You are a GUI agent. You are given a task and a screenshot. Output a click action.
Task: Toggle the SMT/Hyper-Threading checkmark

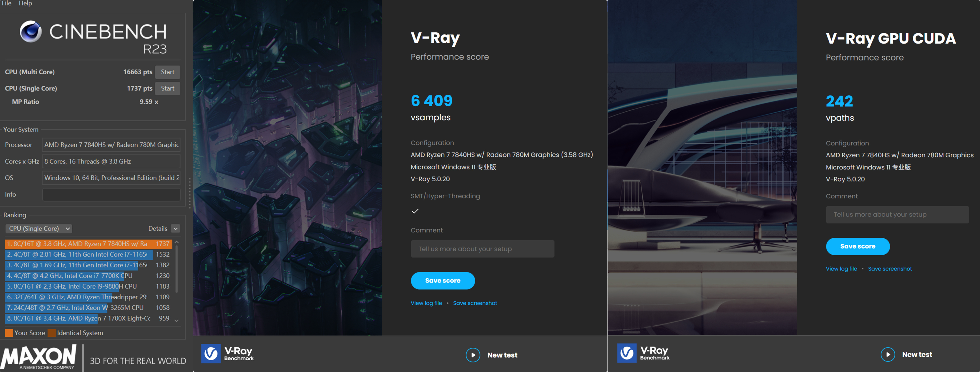[x=415, y=211]
